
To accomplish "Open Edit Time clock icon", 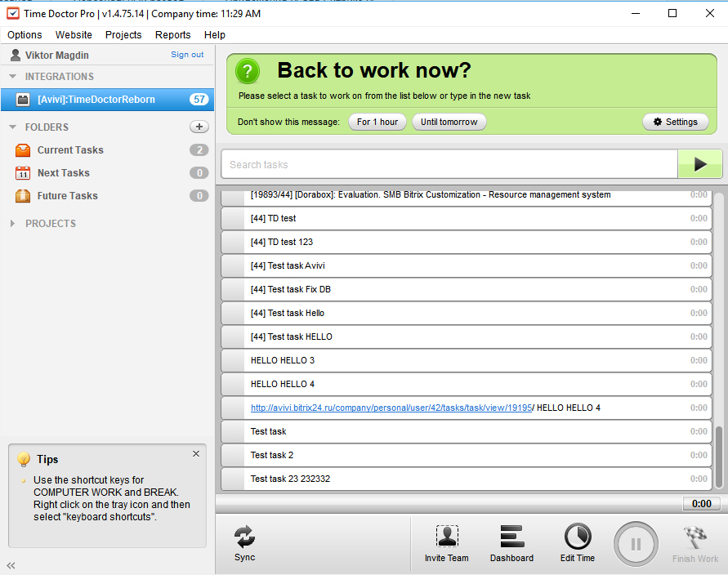I will click(x=578, y=537).
